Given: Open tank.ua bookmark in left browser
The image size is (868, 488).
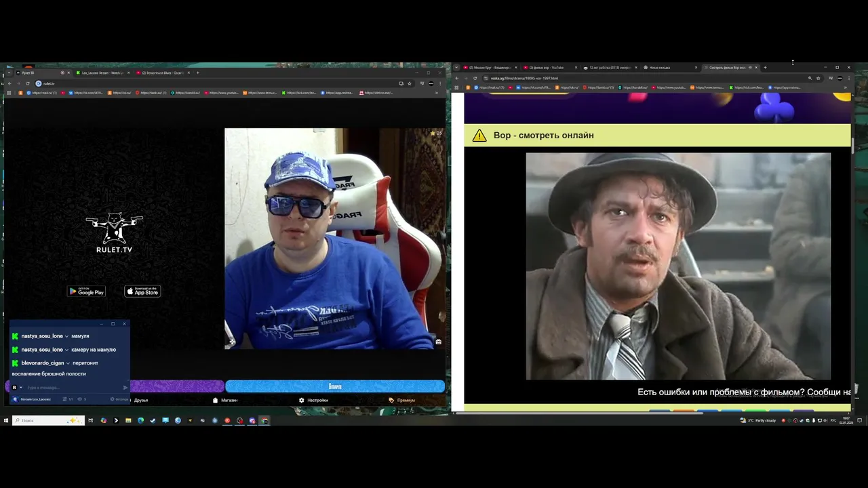Looking at the screenshot, I should click(x=151, y=93).
